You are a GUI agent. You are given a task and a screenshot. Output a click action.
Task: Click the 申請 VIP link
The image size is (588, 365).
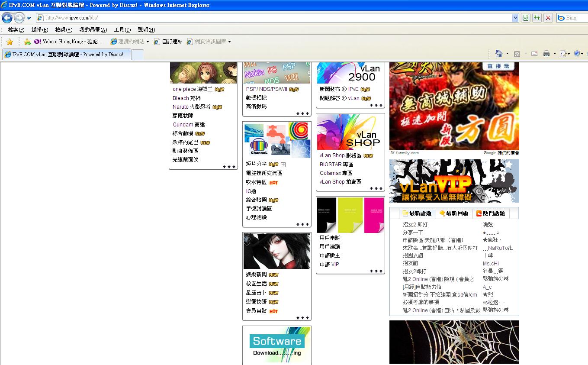coord(329,264)
